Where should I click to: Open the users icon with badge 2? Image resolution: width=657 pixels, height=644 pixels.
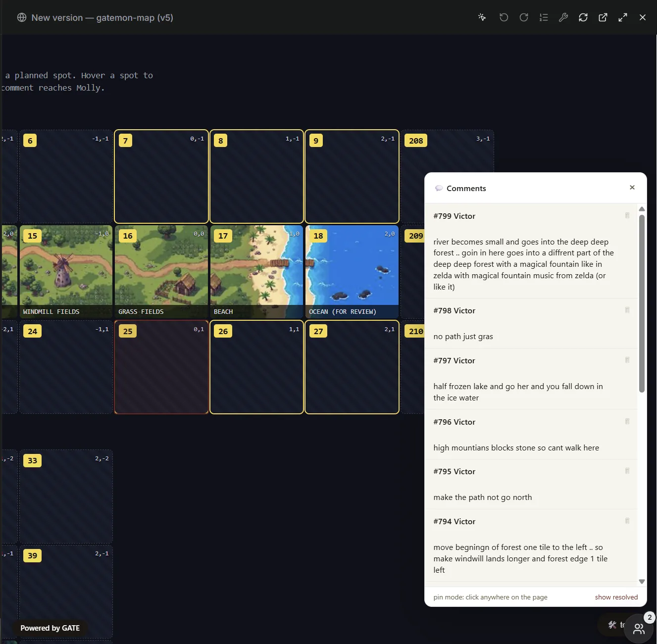point(639,629)
